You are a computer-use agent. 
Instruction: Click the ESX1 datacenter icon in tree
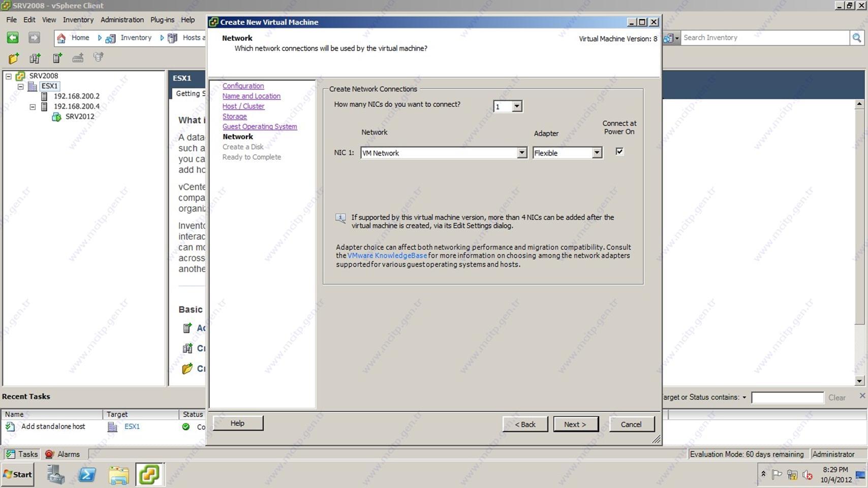[x=33, y=86]
